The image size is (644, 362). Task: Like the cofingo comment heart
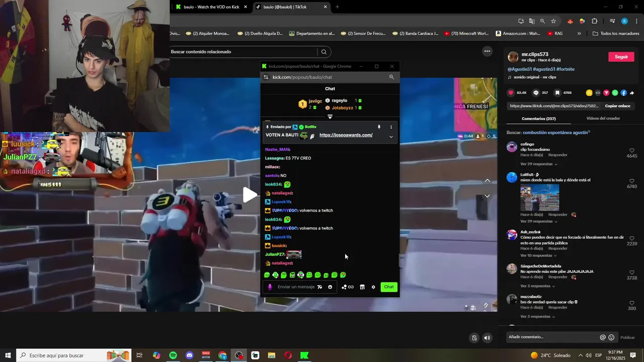pyautogui.click(x=632, y=150)
